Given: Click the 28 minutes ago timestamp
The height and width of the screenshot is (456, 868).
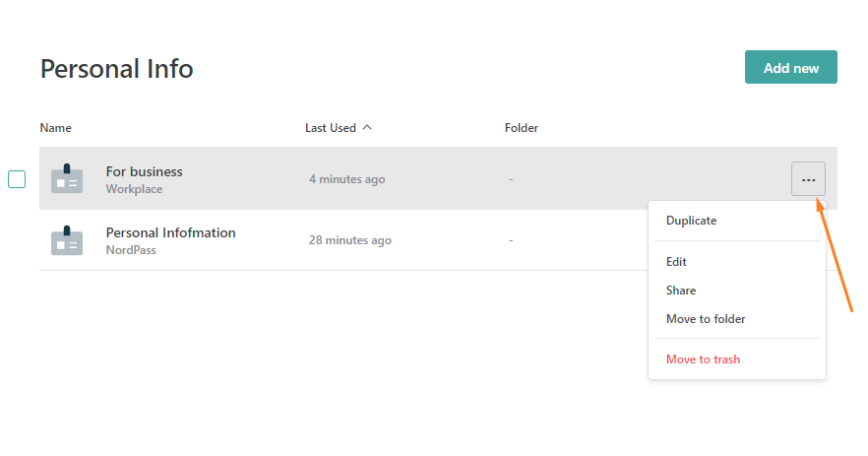Looking at the screenshot, I should coord(350,240).
